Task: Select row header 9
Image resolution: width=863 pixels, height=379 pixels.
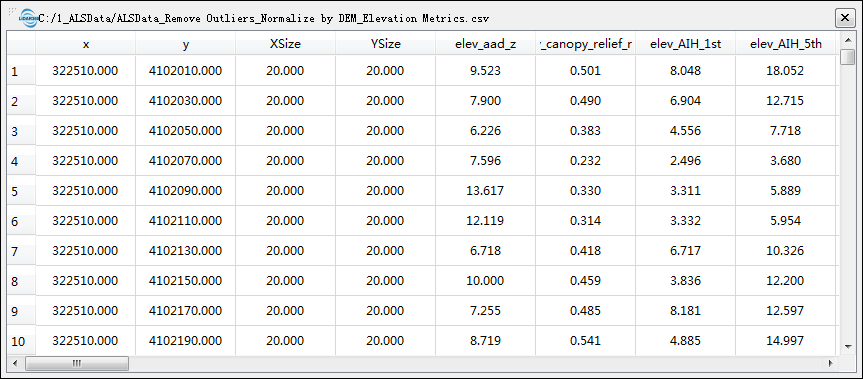Action: tap(21, 311)
